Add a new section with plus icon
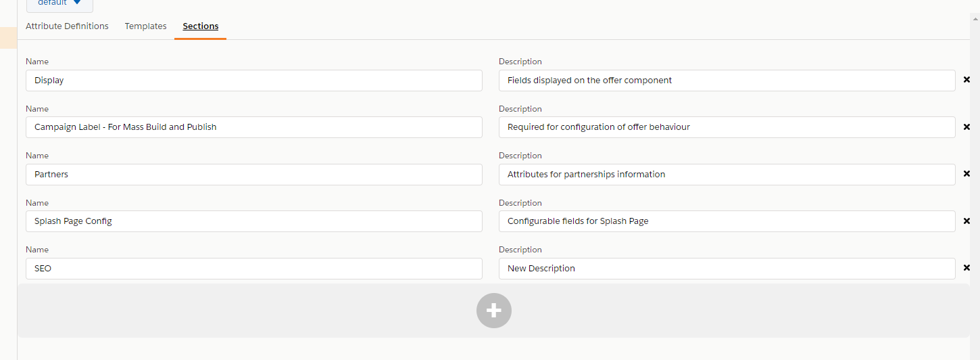The image size is (980, 360). click(x=493, y=311)
